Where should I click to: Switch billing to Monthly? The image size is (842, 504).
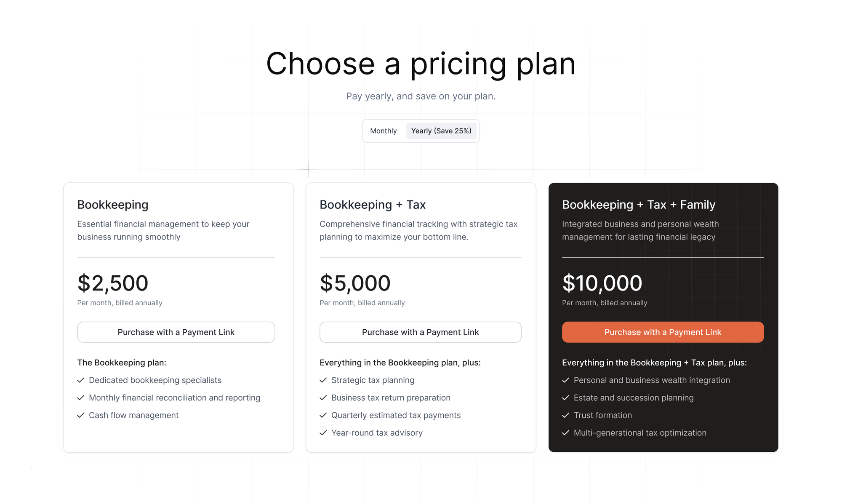pyautogui.click(x=383, y=131)
